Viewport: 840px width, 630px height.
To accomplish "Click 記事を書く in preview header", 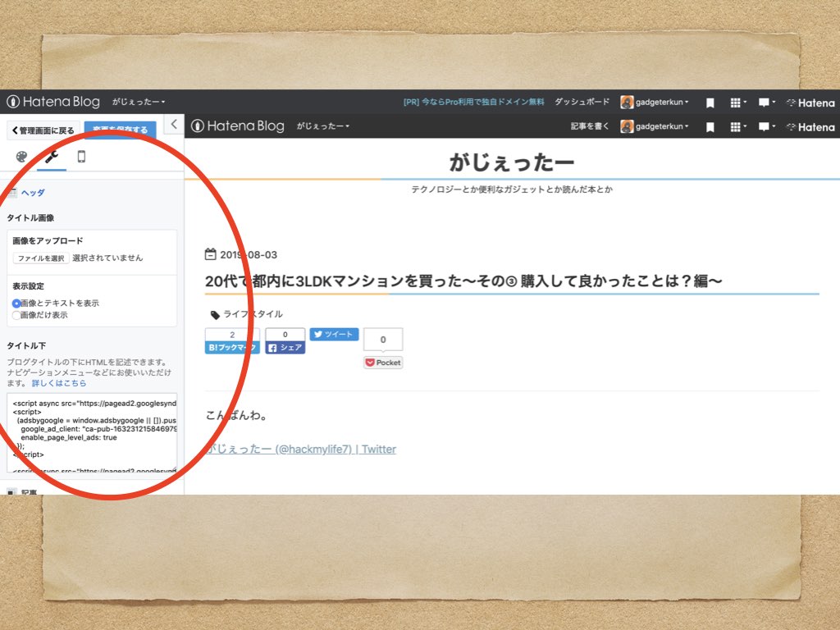I will point(590,126).
